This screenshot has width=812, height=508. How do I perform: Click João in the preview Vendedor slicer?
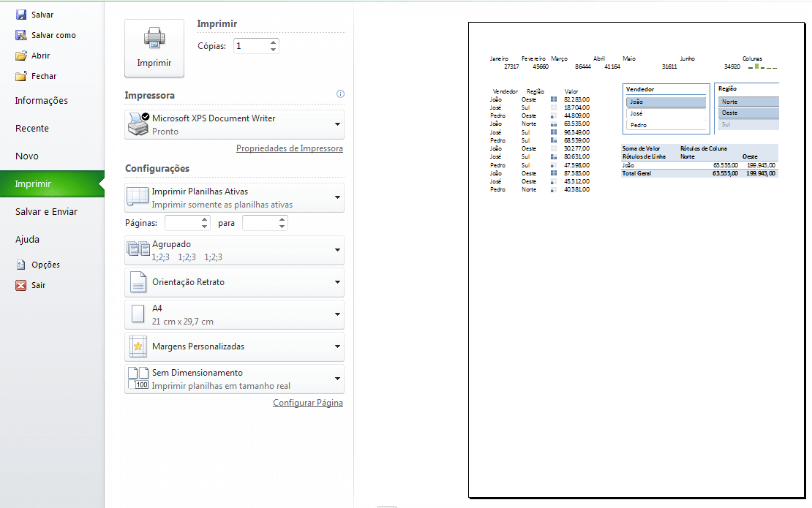pyautogui.click(x=666, y=102)
